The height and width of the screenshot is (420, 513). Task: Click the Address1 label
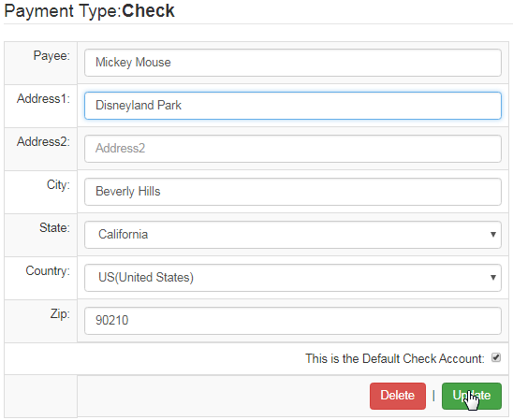point(43,99)
